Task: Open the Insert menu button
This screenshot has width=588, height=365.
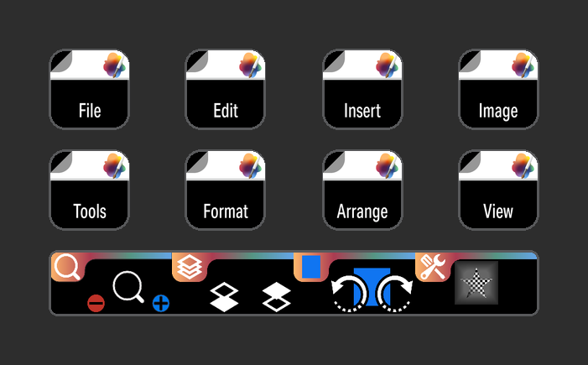Action: click(362, 89)
